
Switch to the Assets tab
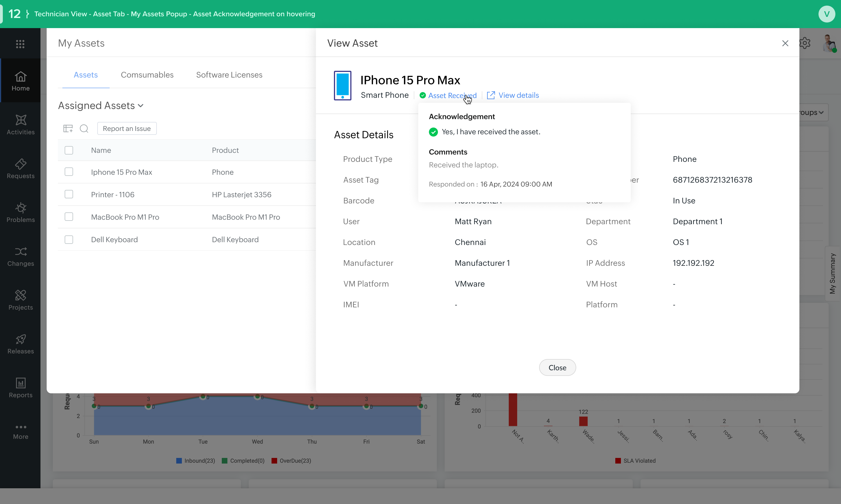86,75
